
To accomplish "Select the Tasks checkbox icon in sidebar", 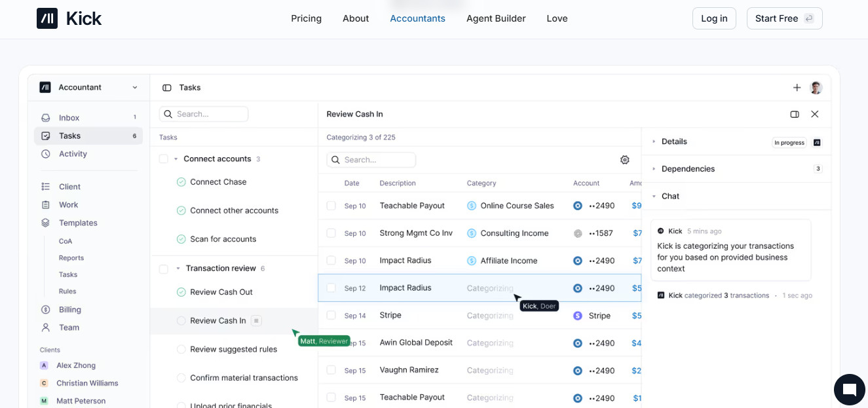I will (x=45, y=136).
